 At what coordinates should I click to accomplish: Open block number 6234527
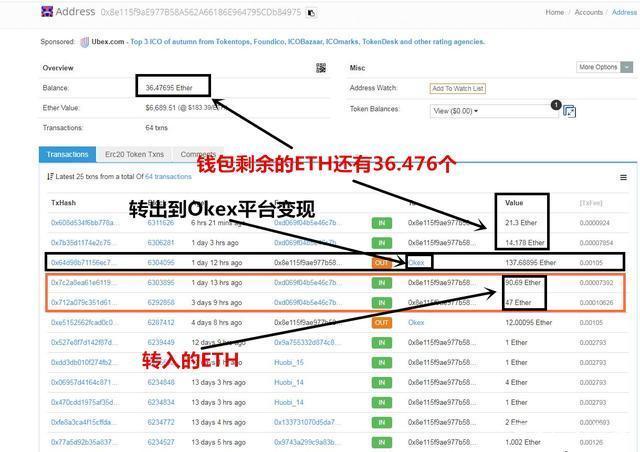pos(160,442)
